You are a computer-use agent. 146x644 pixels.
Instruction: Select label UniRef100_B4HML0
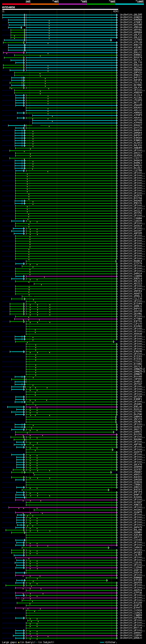(131, 163)
